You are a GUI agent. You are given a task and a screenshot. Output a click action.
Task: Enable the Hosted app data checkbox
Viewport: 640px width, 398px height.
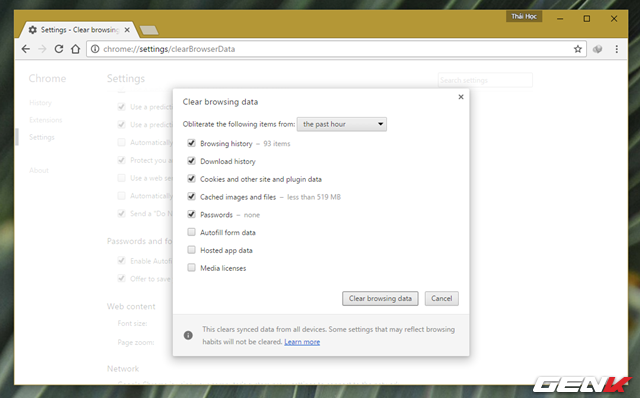191,249
